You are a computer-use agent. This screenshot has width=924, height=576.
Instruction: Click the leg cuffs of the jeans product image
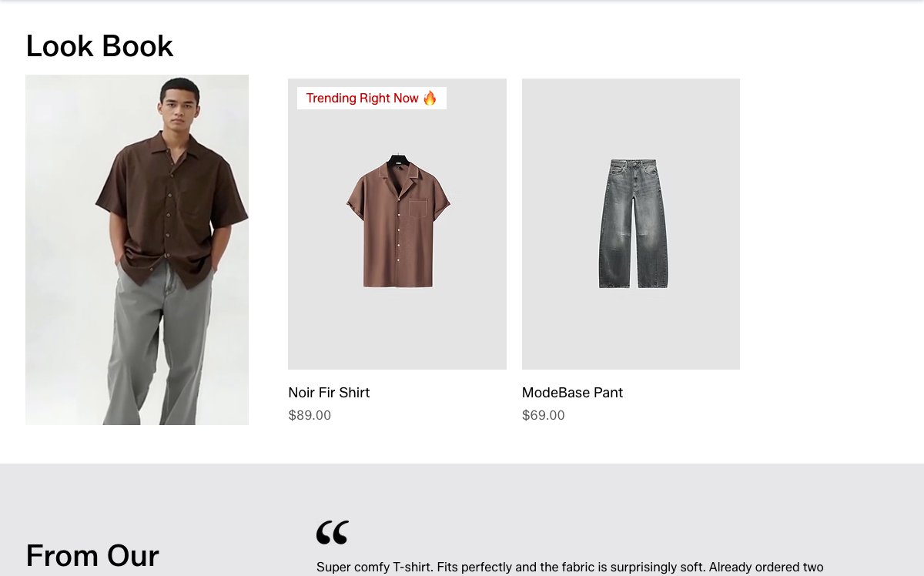click(634, 284)
